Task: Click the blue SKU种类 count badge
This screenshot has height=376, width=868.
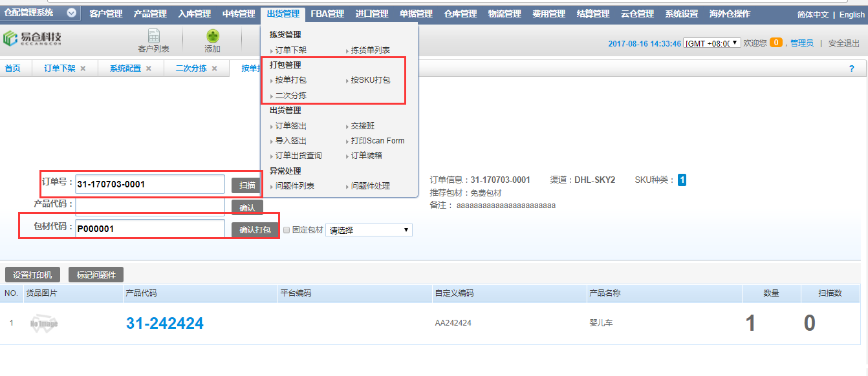Action: (682, 180)
